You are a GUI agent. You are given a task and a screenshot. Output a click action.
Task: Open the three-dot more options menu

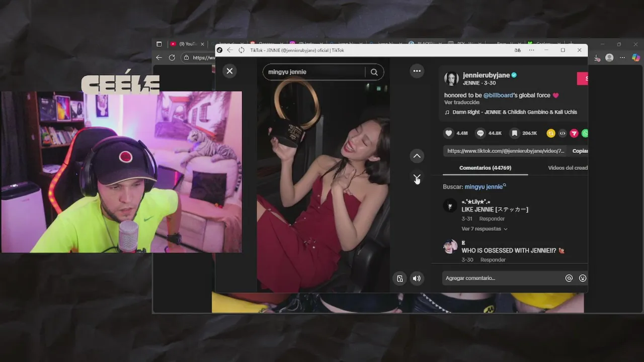417,71
